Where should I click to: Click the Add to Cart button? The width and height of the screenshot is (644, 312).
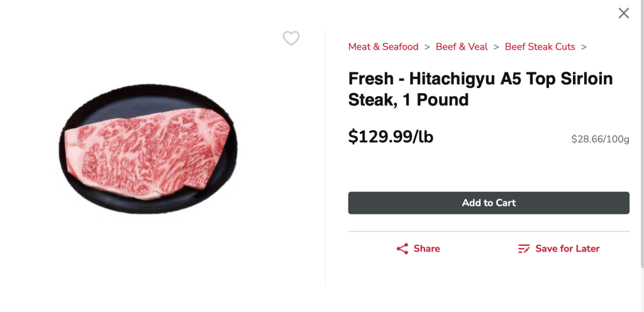point(489,203)
